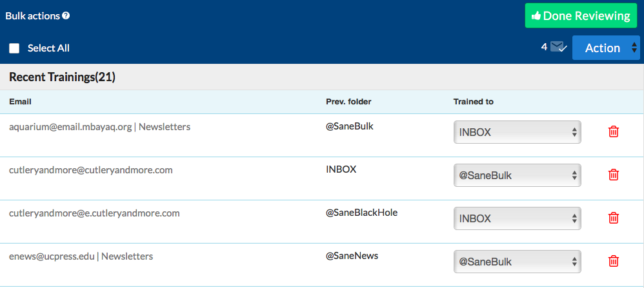Click the @SaneNews previous folder cell
This screenshot has height=288, width=644.
352,256
